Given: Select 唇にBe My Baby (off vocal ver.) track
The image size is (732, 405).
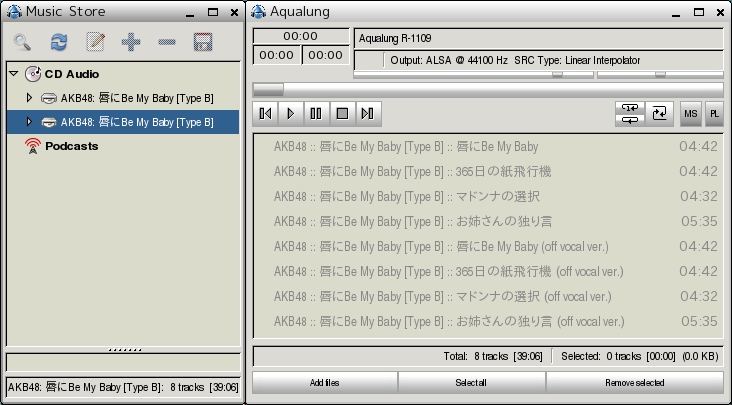Looking at the screenshot, I should coord(488,246).
